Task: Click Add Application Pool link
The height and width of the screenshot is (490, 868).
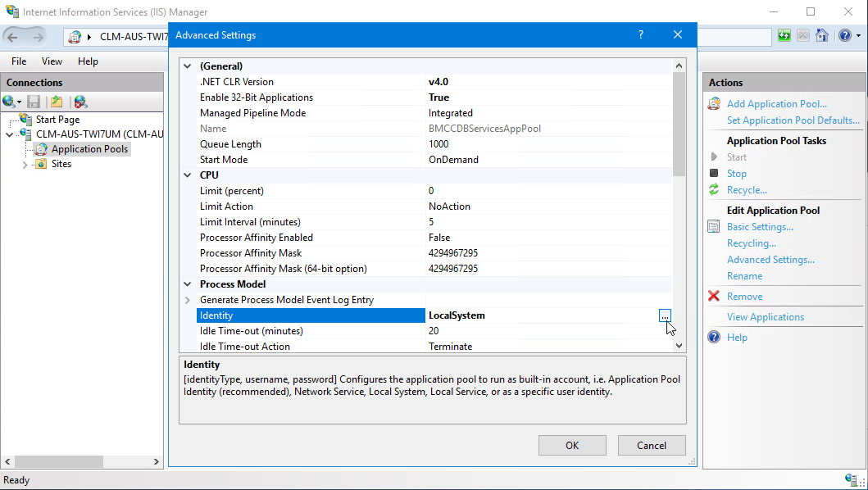Action: pos(777,104)
